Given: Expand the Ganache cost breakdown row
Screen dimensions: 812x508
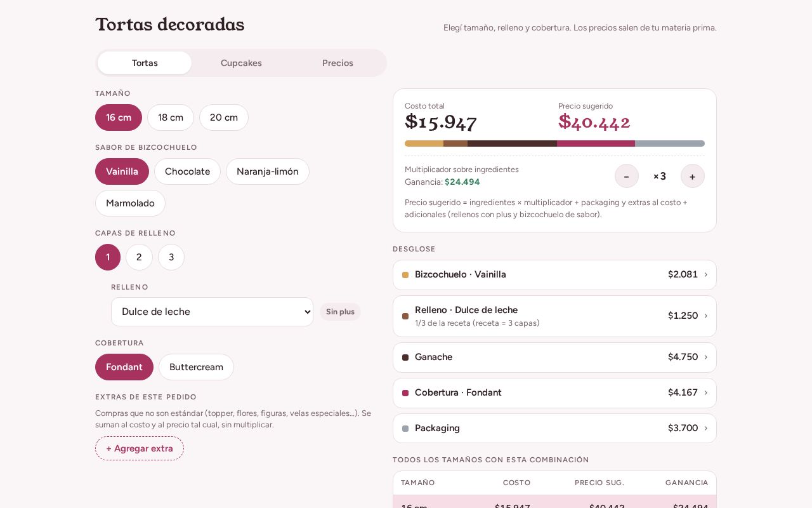Looking at the screenshot, I should coord(554,358).
